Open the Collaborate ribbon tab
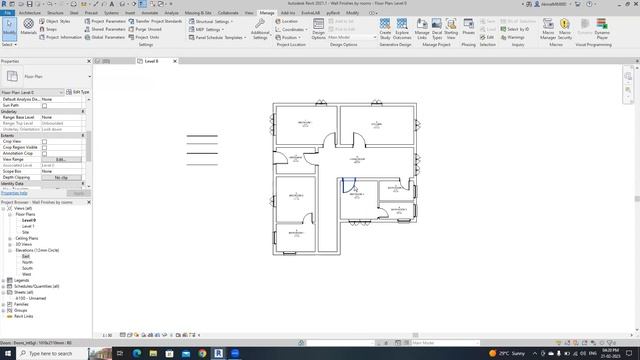640x360 pixels. [x=228, y=13]
